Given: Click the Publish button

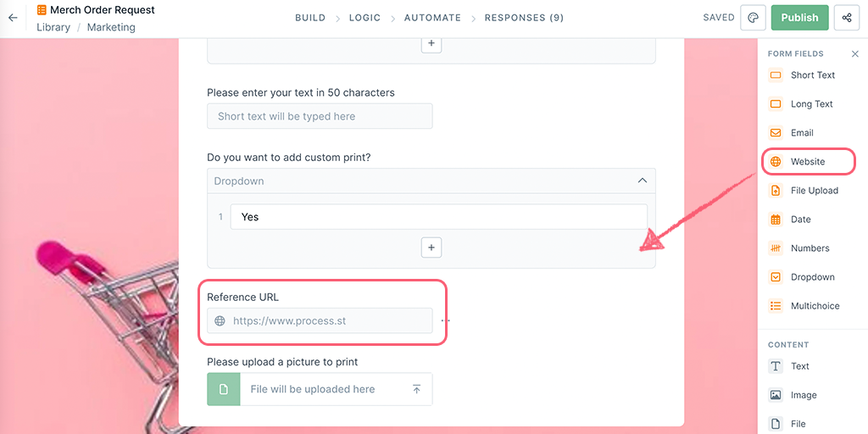Looking at the screenshot, I should (799, 18).
